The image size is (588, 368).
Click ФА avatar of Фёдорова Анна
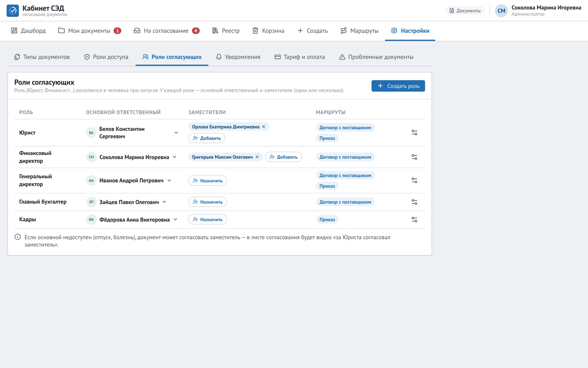pyautogui.click(x=91, y=219)
